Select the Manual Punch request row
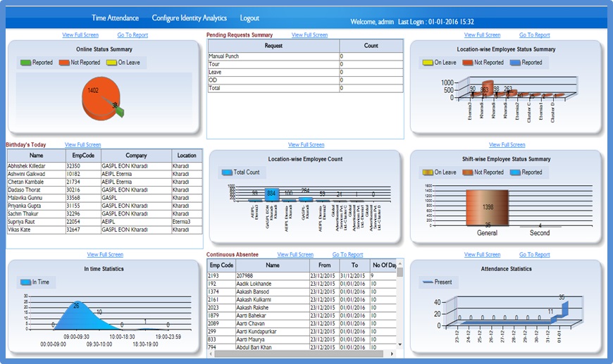The image size is (613, 364). click(x=305, y=56)
